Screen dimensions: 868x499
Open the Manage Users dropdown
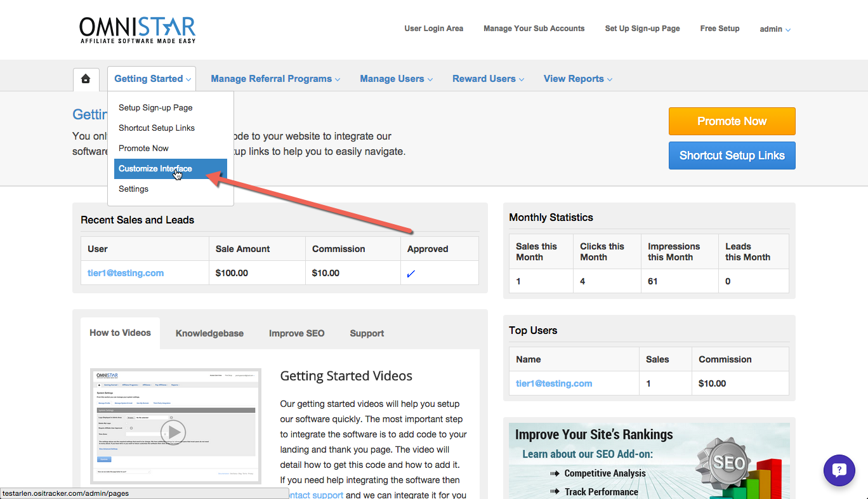click(397, 79)
